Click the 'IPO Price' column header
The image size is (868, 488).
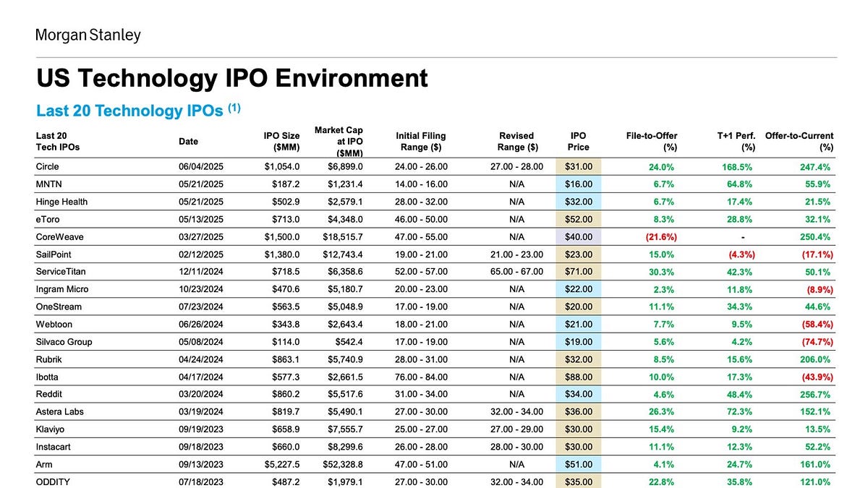(578, 141)
